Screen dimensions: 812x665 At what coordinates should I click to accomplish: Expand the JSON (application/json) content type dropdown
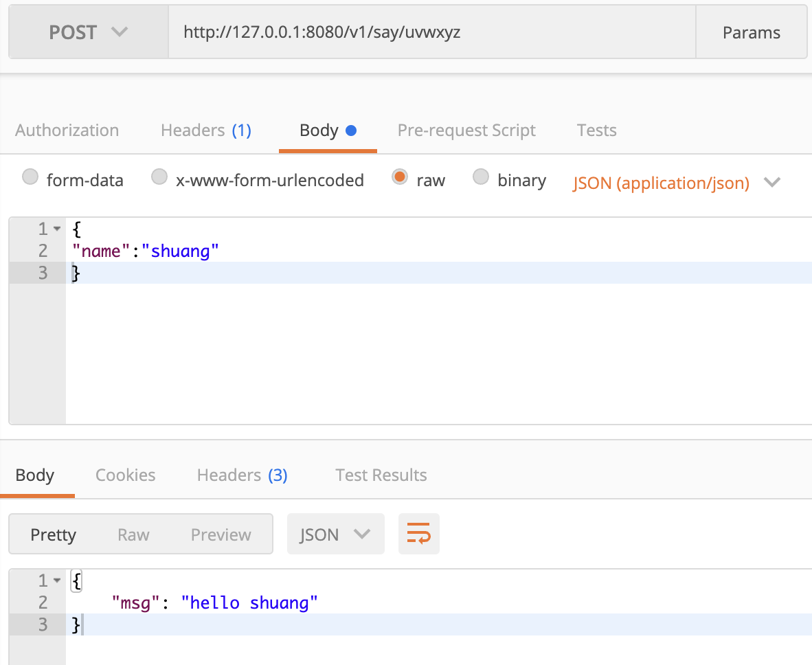click(x=677, y=183)
